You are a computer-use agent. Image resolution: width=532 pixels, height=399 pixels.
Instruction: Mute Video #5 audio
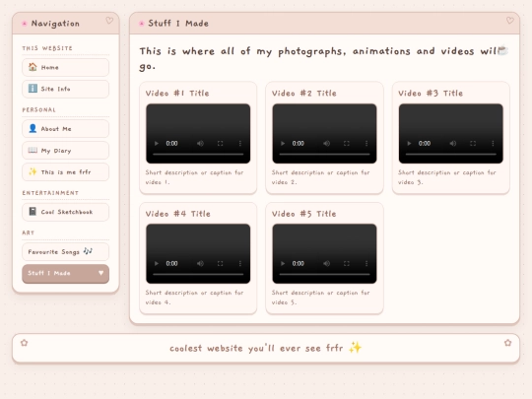point(327,264)
